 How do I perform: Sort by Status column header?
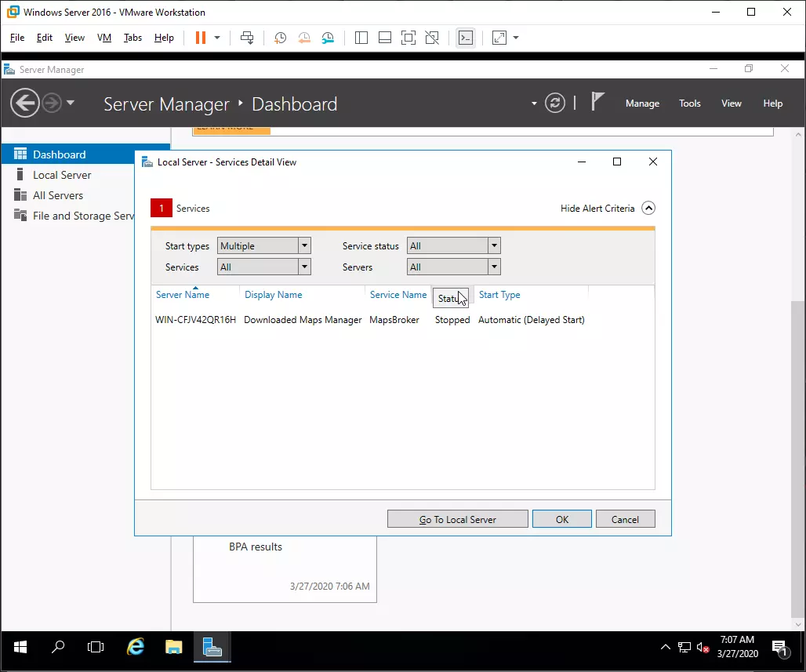point(451,298)
